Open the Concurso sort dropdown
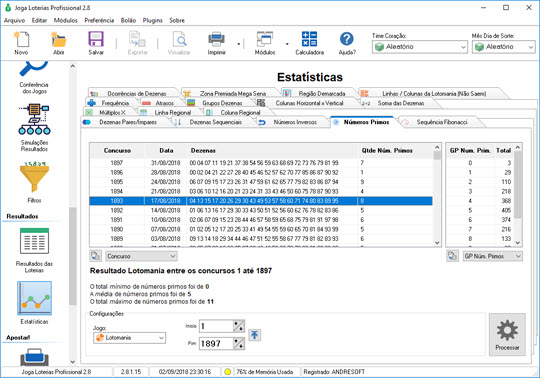Viewport: 540px width, 378px height. coord(141,256)
